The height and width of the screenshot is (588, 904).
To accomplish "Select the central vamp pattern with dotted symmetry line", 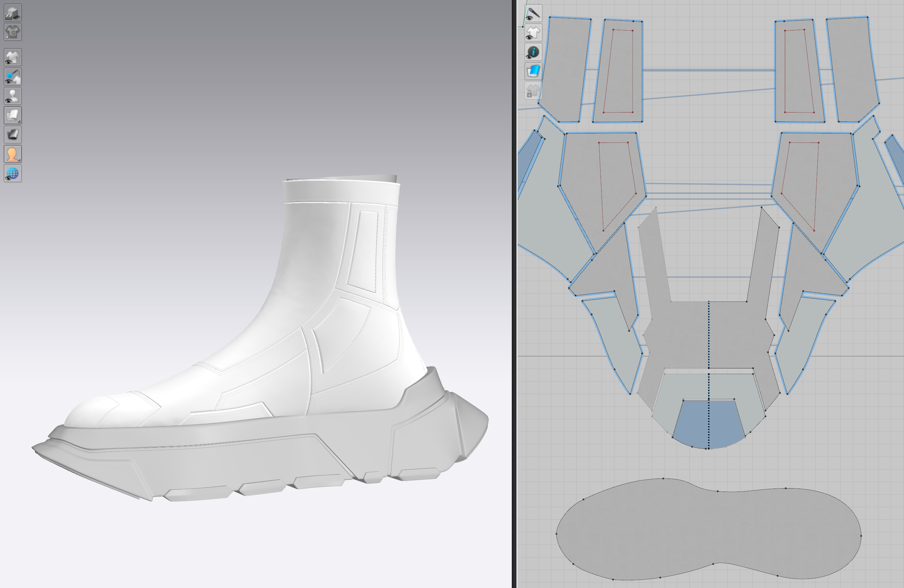I will point(709,334).
